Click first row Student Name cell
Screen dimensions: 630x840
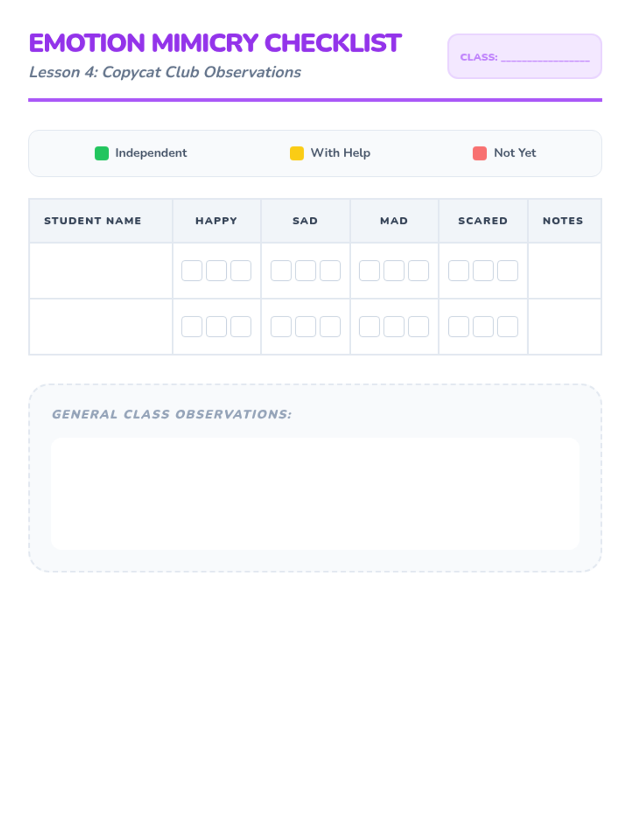(101, 271)
